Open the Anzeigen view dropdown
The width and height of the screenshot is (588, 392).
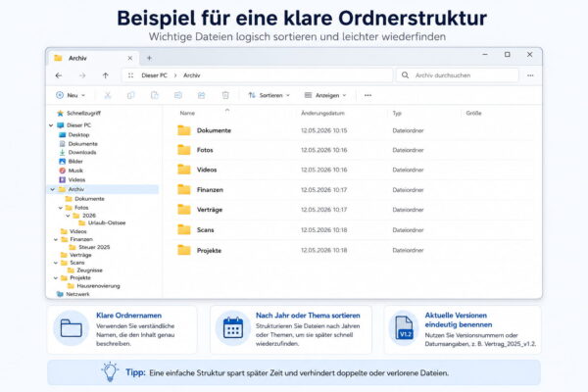point(325,95)
